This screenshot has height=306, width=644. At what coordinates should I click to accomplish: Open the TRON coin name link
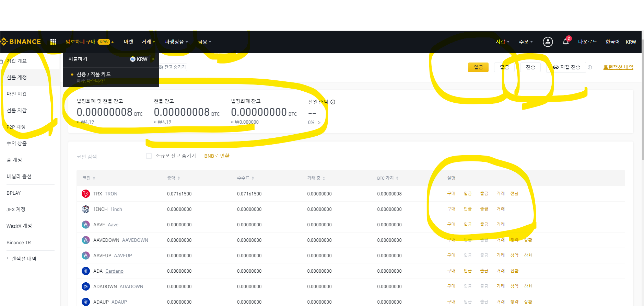click(111, 194)
